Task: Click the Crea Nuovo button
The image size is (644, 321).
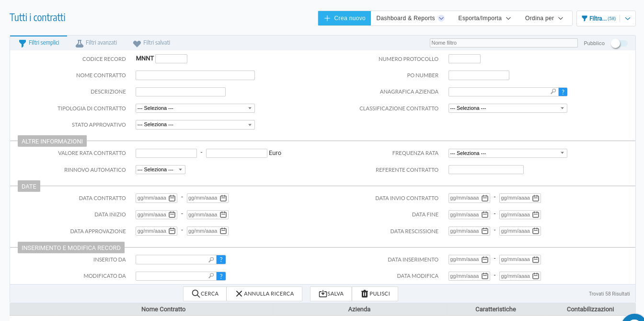Action: click(x=344, y=18)
